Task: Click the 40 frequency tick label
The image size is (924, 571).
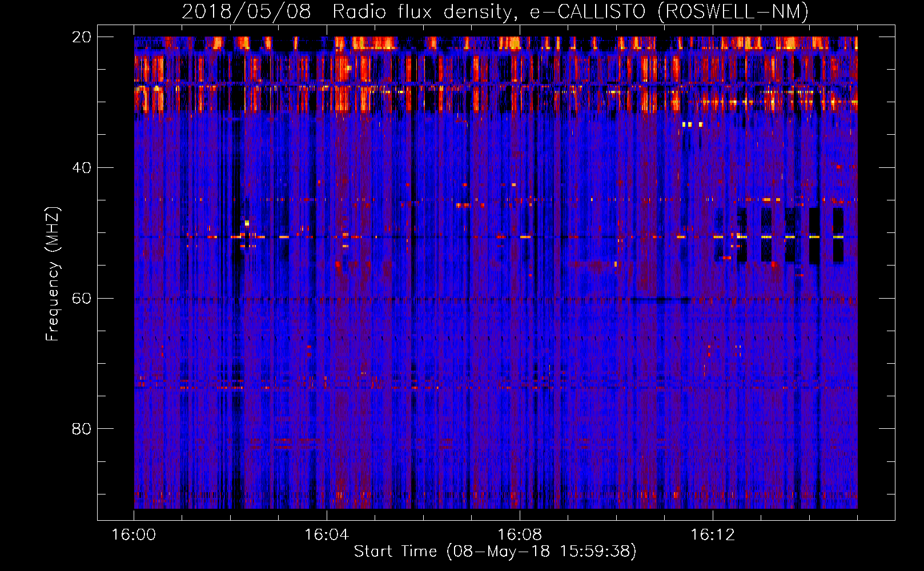Action: pyautogui.click(x=81, y=168)
